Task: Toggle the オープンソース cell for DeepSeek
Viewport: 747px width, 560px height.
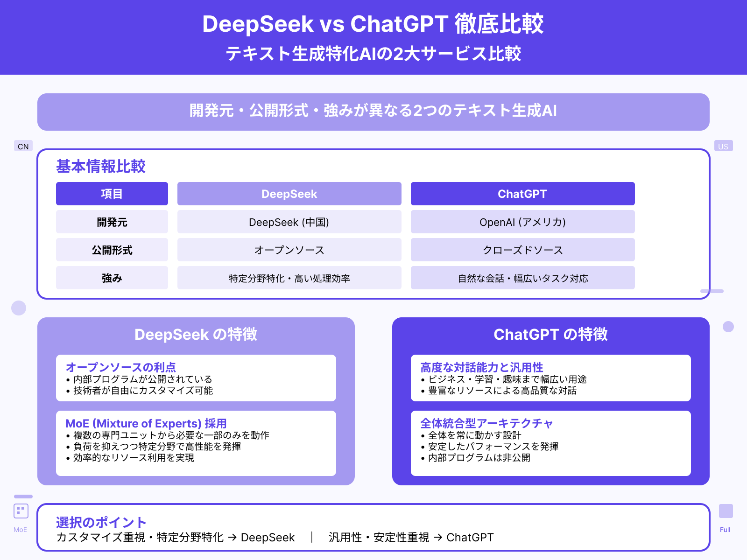Action: coord(289,250)
